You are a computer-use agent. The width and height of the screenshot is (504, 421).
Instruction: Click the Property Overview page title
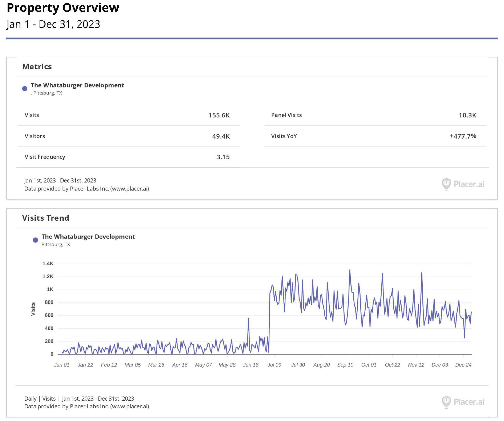(63, 8)
